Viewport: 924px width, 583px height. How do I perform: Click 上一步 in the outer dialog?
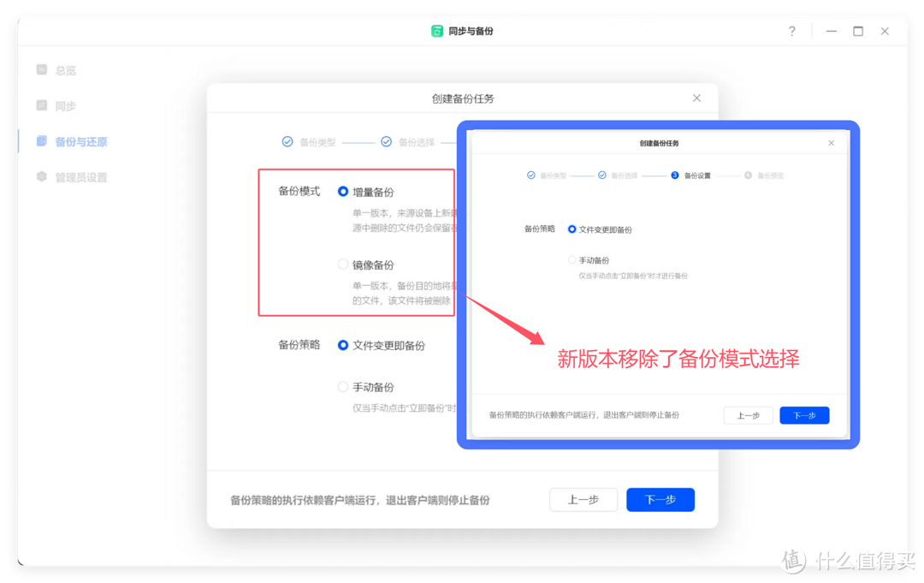coord(583,499)
